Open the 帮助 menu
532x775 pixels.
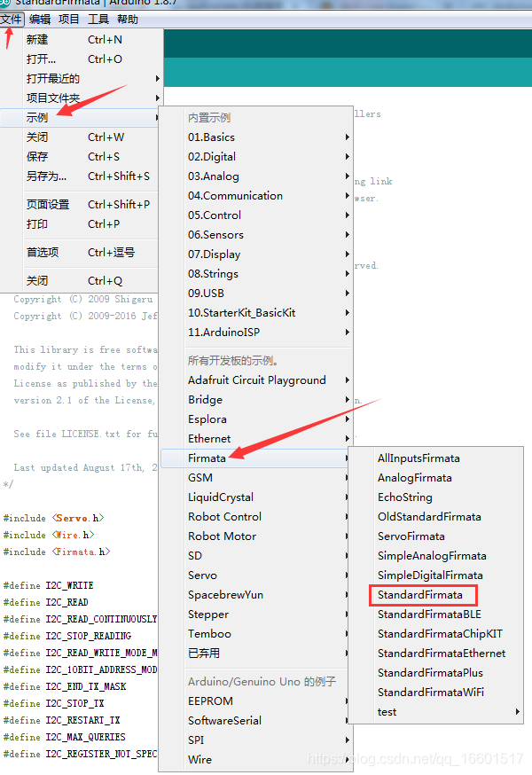pos(128,20)
